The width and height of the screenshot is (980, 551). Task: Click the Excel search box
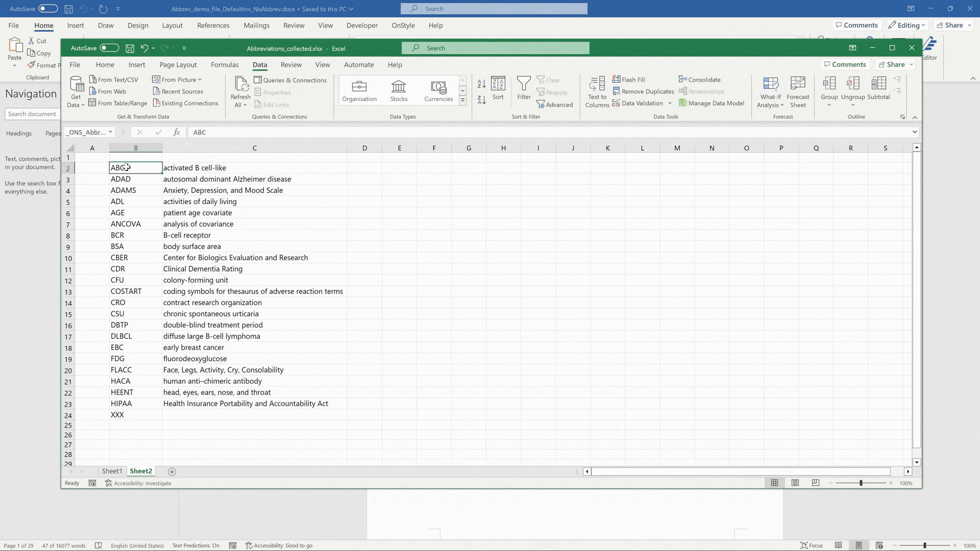click(x=495, y=48)
